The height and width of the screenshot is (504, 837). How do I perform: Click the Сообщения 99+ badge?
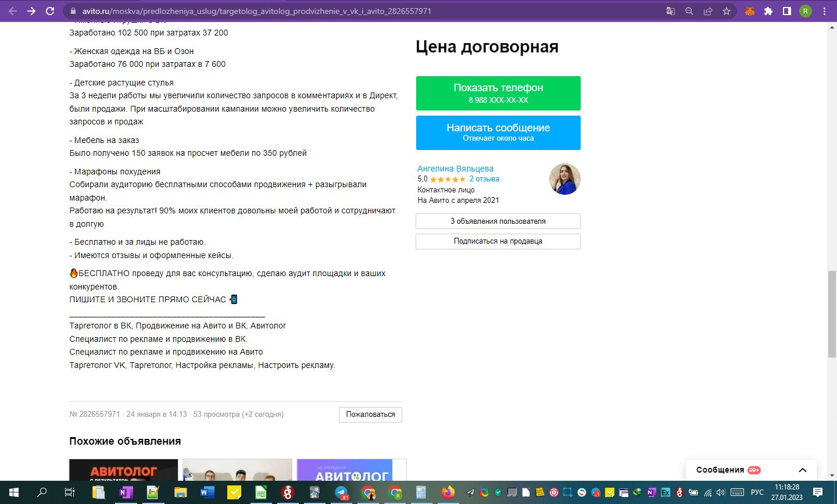(754, 470)
